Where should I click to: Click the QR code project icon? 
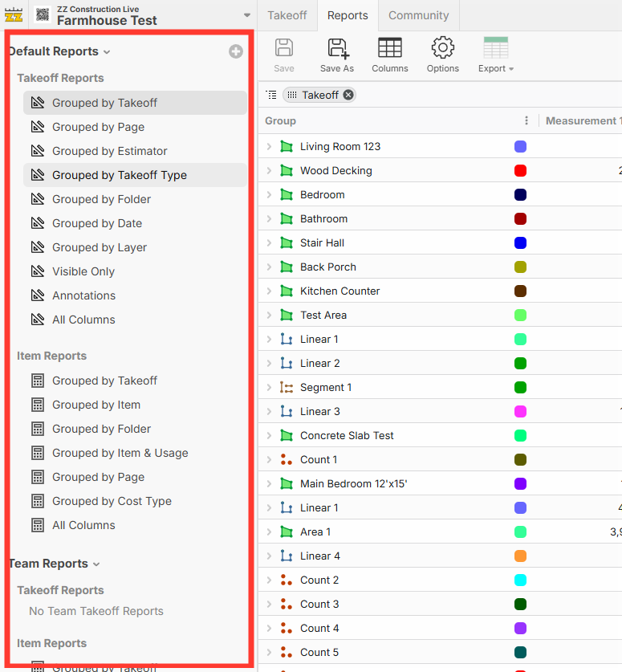[x=43, y=14]
